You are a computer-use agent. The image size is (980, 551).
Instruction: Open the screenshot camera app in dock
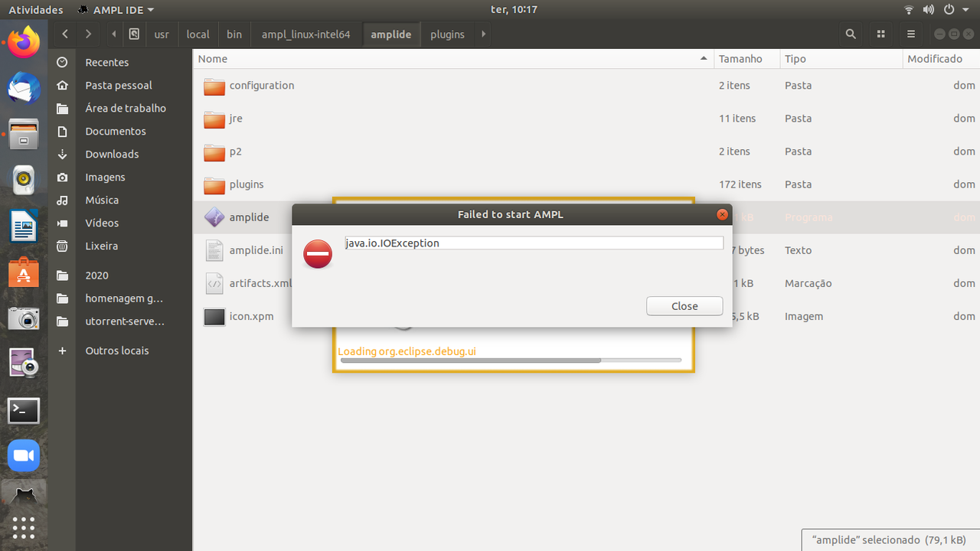(24, 318)
